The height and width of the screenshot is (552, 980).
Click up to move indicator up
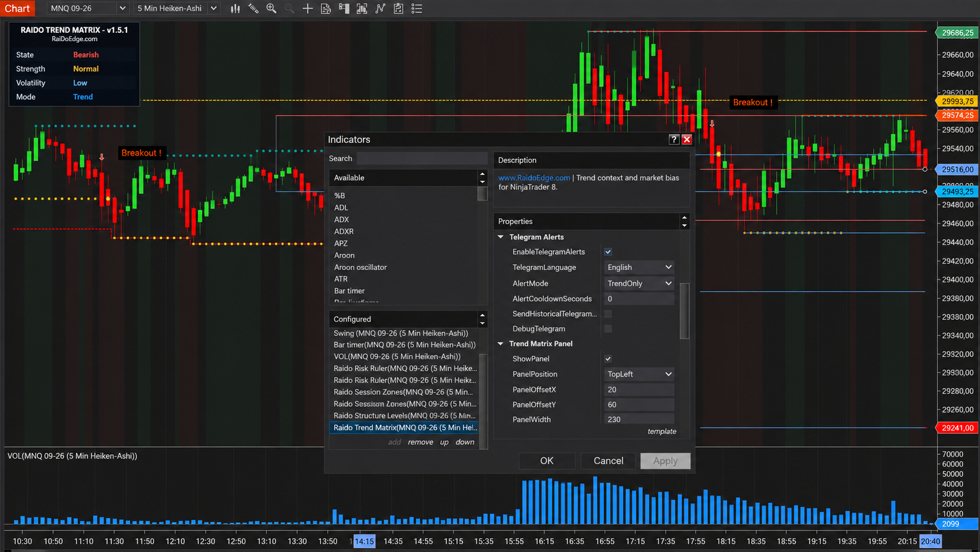[444, 442]
